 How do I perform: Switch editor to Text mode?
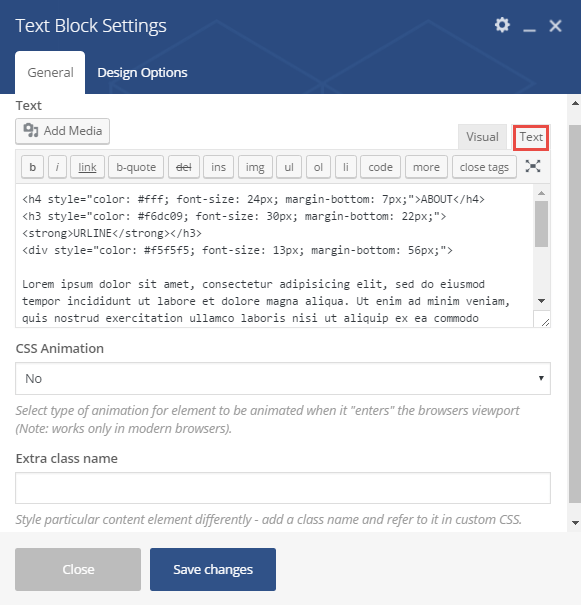point(531,137)
